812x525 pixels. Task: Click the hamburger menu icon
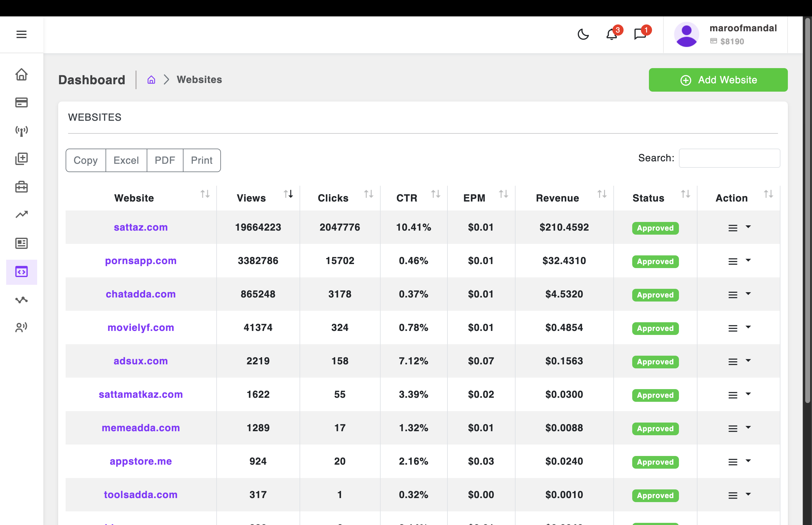click(x=21, y=34)
